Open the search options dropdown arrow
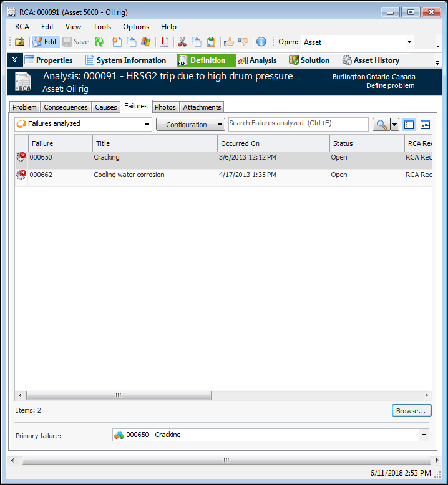 coord(394,125)
